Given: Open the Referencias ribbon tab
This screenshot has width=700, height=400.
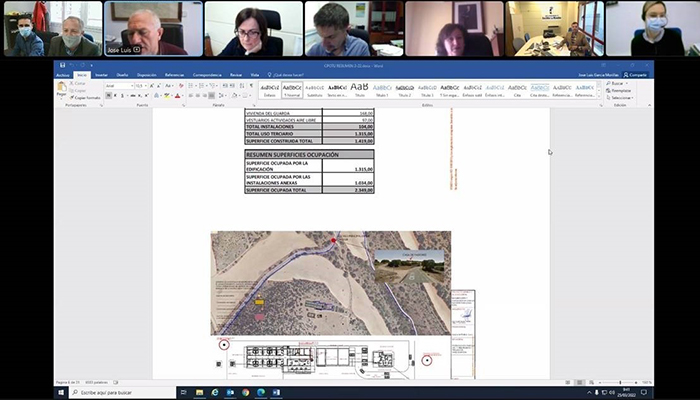Looking at the screenshot, I should [174, 75].
